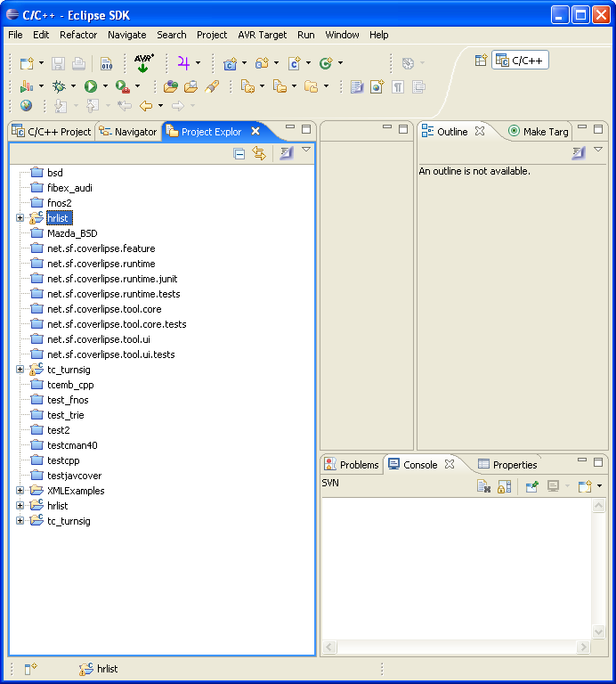
Task: Open the Back history dropdown arrow
Action: [x=160, y=106]
